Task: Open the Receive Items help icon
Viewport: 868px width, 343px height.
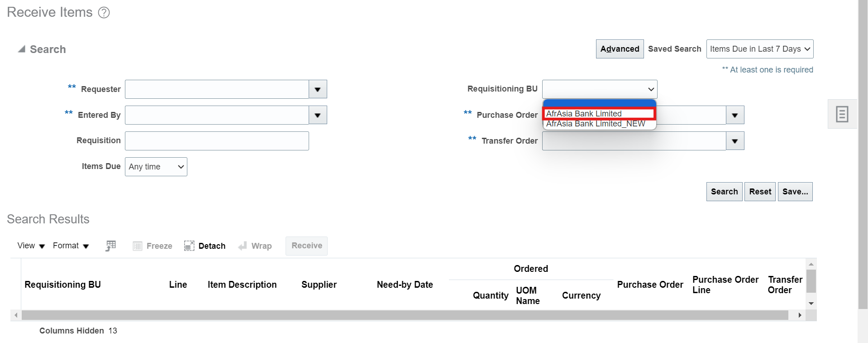Action: 104,12
